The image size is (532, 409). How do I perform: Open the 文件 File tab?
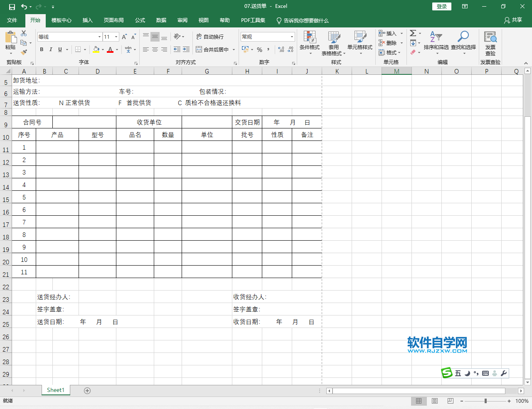(12, 20)
